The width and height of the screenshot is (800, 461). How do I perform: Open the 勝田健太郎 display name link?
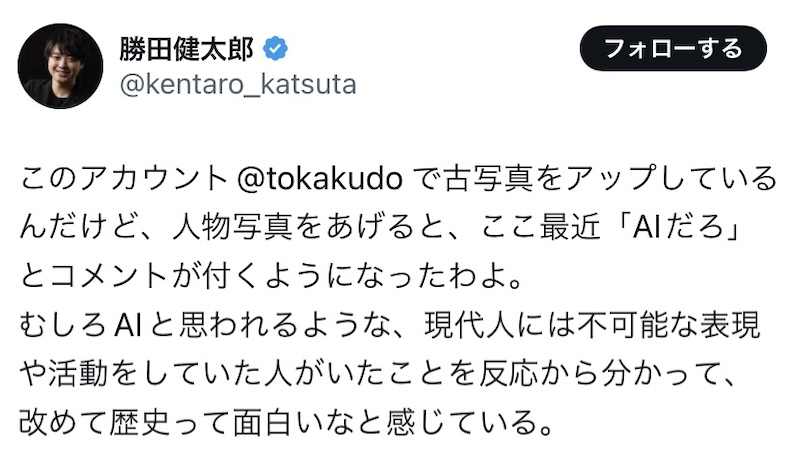(188, 47)
